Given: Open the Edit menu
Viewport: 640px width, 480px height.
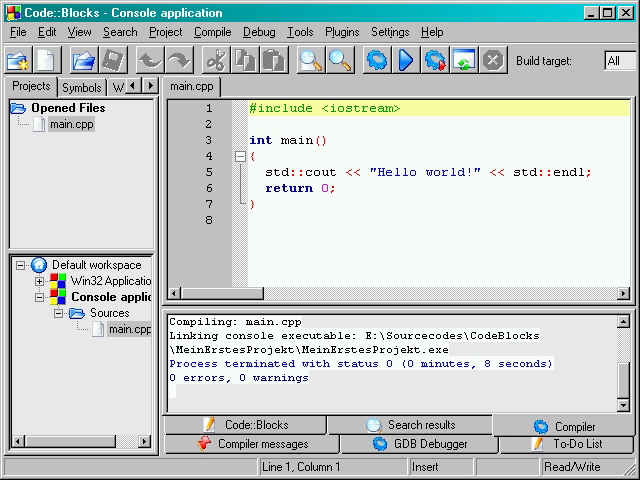Looking at the screenshot, I should (x=47, y=32).
